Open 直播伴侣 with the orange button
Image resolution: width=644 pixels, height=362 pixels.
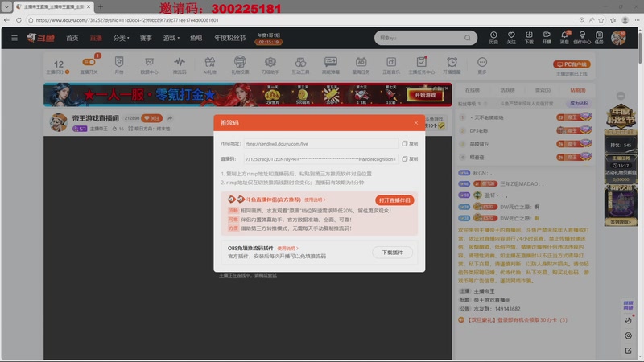pos(394,200)
